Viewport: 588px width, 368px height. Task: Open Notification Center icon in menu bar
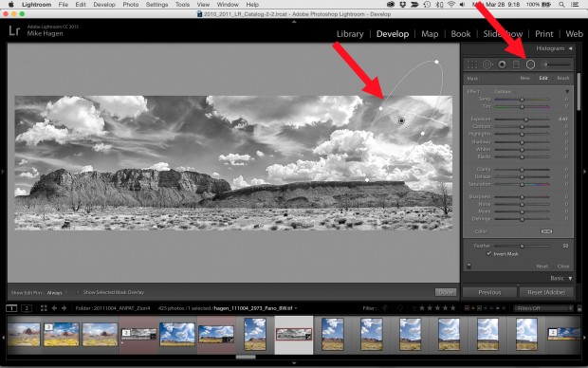(575, 5)
